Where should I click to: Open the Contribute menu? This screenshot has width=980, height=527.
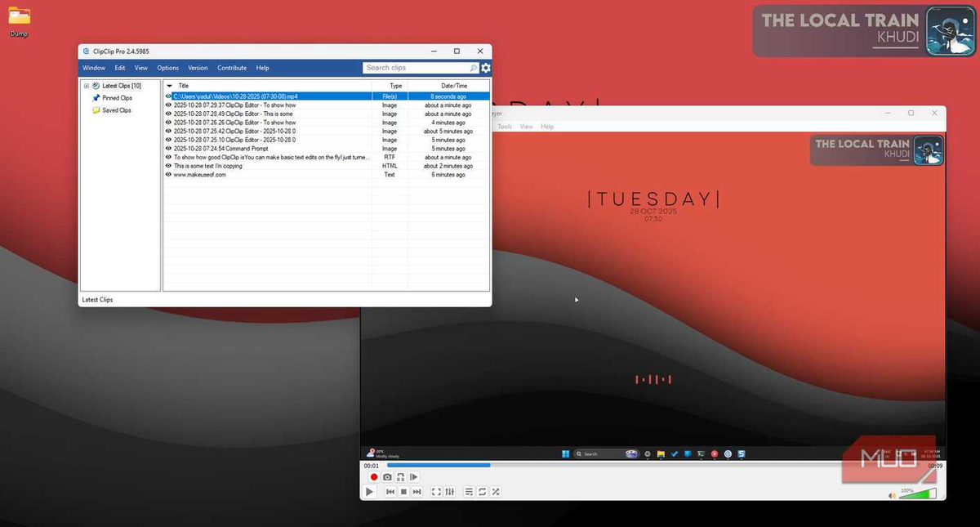(232, 68)
